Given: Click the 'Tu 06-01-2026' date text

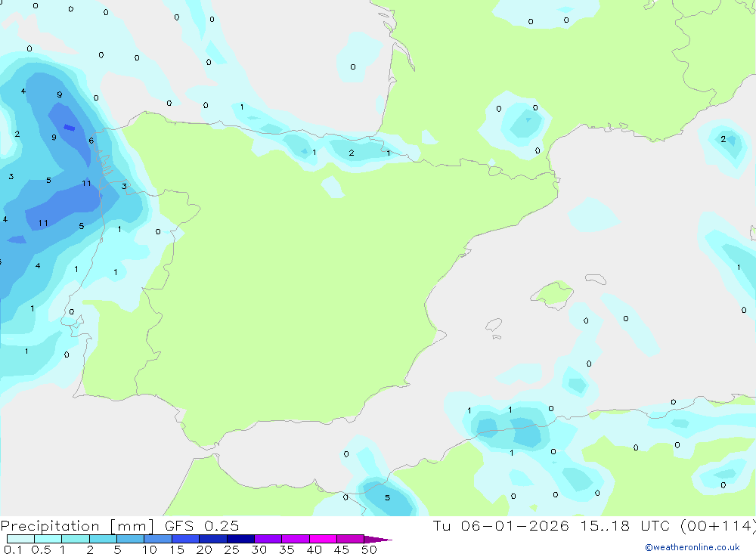Looking at the screenshot, I should [500, 525].
